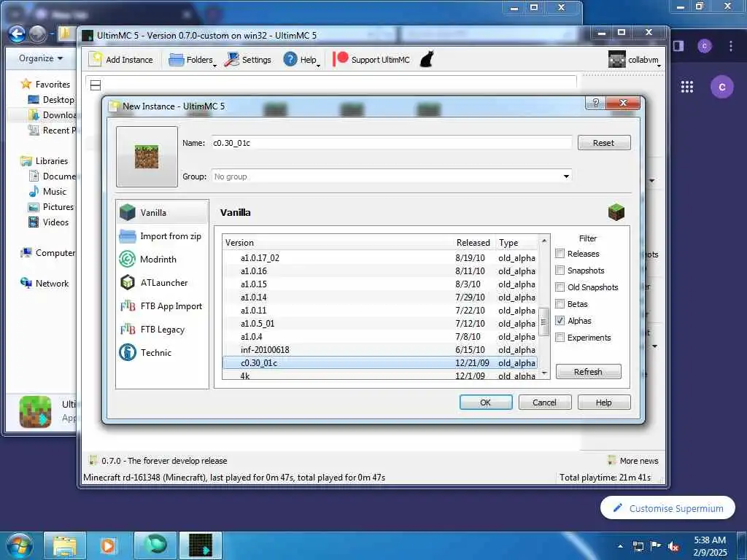Sort versions by Type column header
The image size is (747, 560).
coord(517,242)
